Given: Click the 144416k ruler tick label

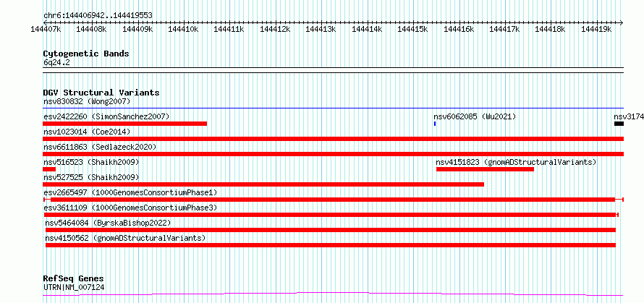Looking at the screenshot, I should click(x=459, y=29).
